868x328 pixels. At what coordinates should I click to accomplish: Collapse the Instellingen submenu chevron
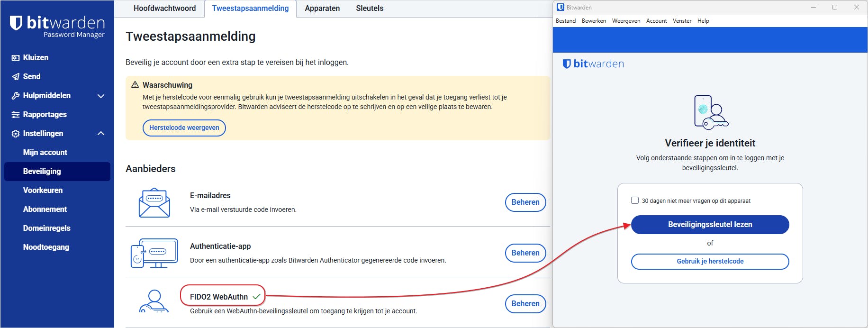[101, 134]
